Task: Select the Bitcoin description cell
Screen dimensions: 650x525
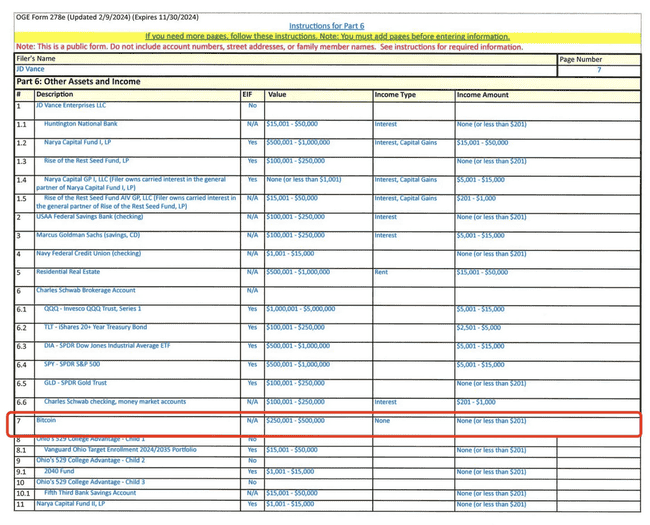Action: click(47, 421)
